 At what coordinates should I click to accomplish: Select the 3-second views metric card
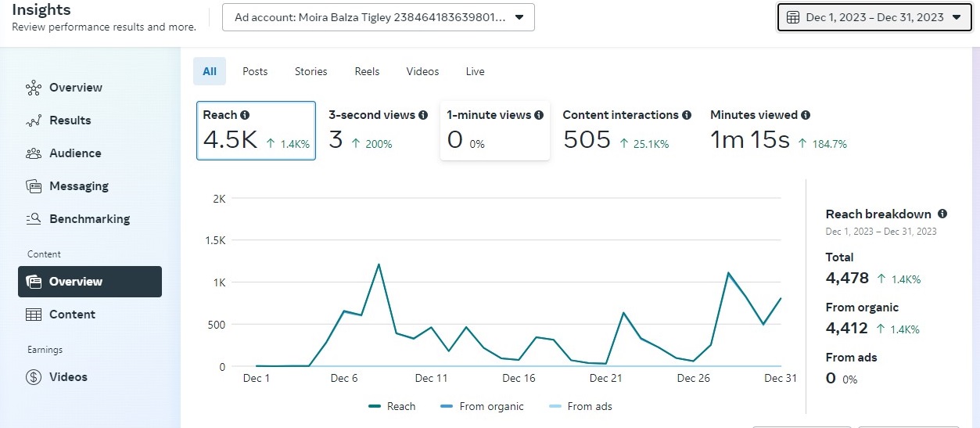[378, 131]
